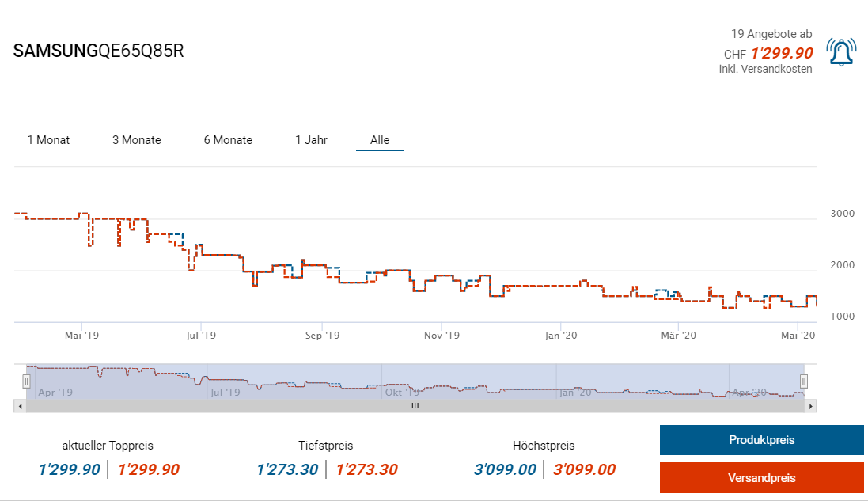Click the SAMSUNG QE65Q85R product title
The width and height of the screenshot is (868, 501).
[99, 51]
